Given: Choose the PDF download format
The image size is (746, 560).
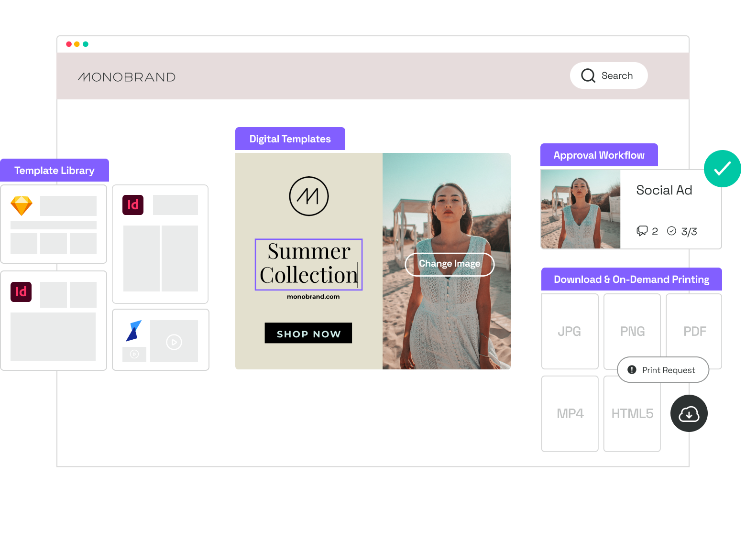Looking at the screenshot, I should pos(694,331).
